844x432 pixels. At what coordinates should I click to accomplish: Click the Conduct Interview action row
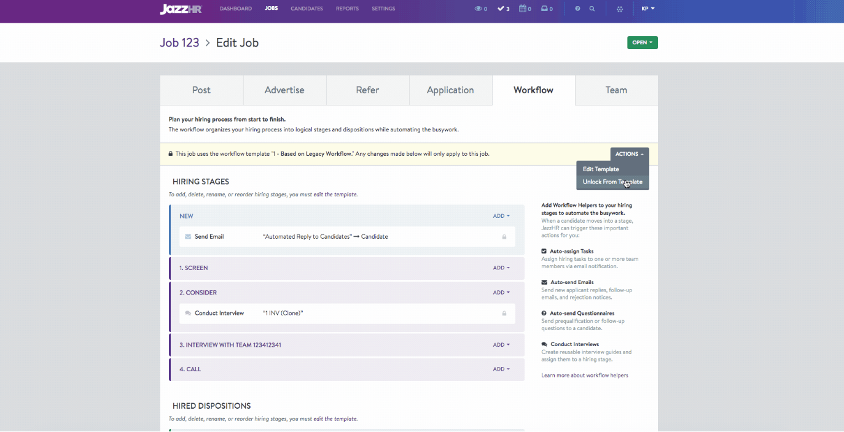tap(347, 313)
